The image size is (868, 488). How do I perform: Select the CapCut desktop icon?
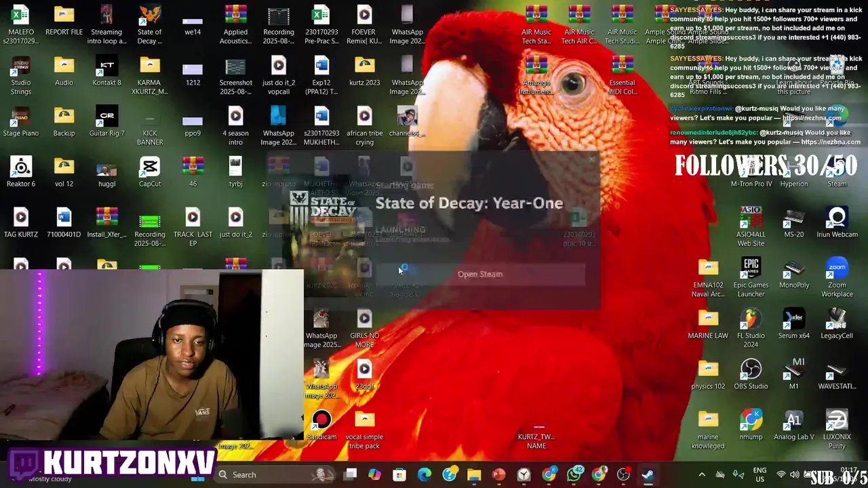coord(150,172)
